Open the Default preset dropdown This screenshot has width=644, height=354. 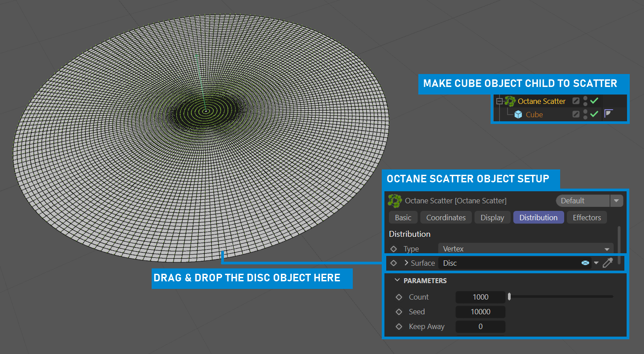pyautogui.click(x=616, y=201)
